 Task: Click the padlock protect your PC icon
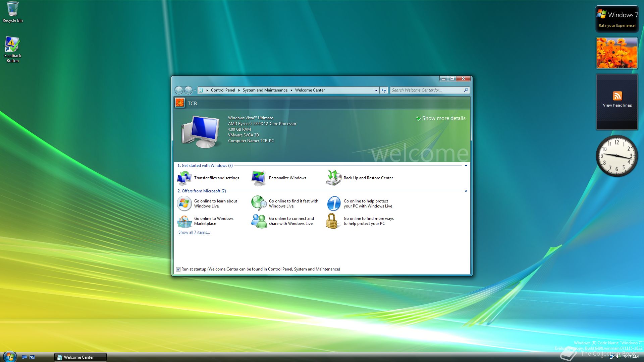tap(332, 221)
